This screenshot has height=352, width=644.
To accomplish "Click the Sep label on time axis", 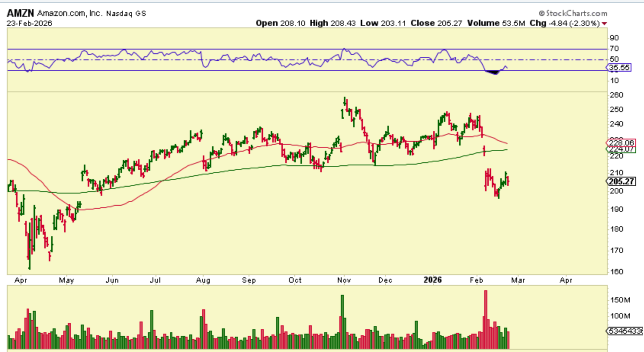I will (x=249, y=280).
